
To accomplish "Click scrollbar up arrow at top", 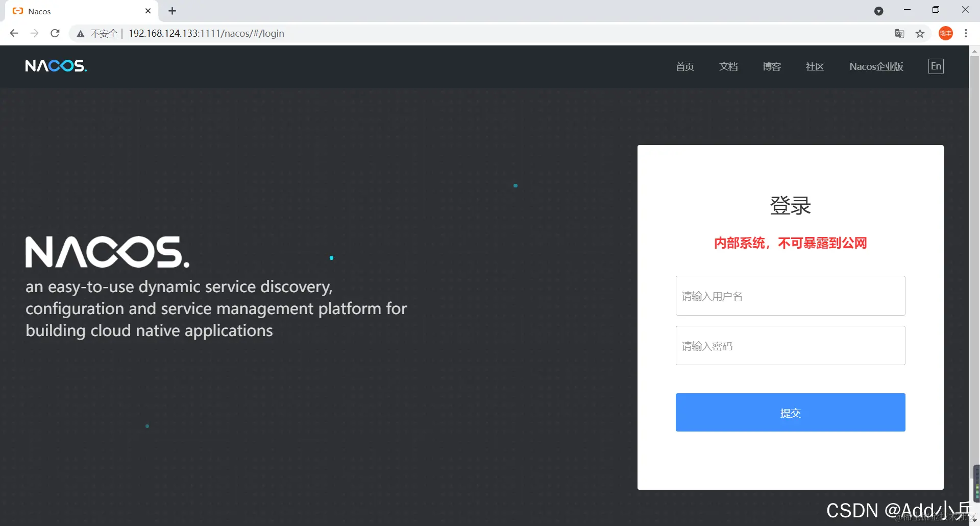I will (974, 51).
